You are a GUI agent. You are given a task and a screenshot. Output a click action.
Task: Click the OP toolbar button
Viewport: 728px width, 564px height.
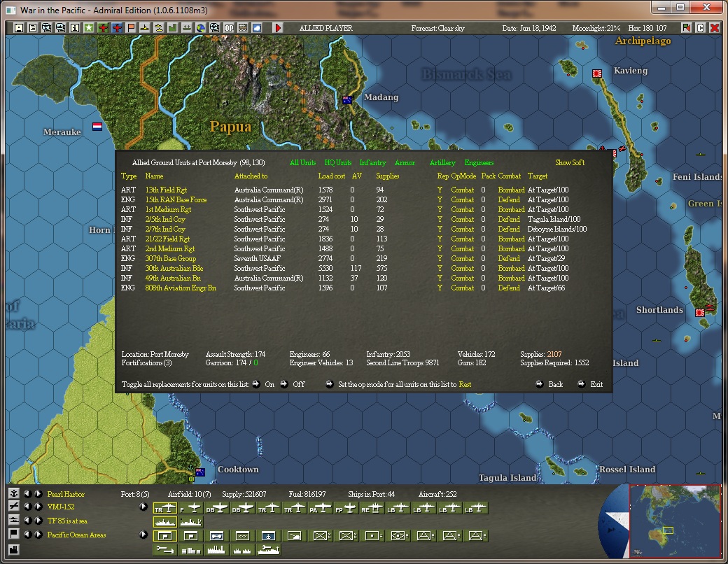click(x=228, y=28)
